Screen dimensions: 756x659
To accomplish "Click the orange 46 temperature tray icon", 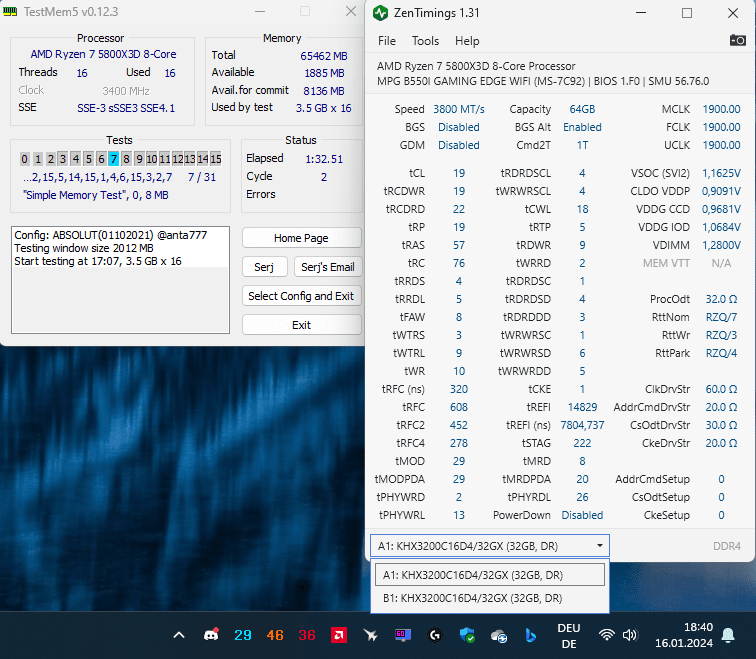I will (x=275, y=635).
